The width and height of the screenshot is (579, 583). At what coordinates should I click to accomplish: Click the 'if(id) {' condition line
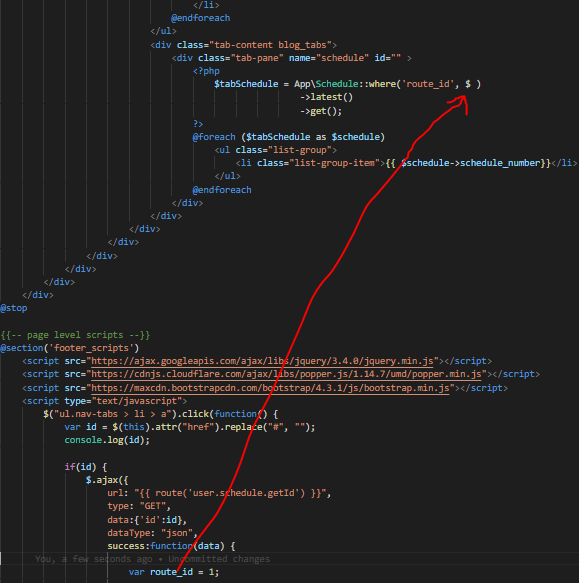pyautogui.click(x=86, y=467)
